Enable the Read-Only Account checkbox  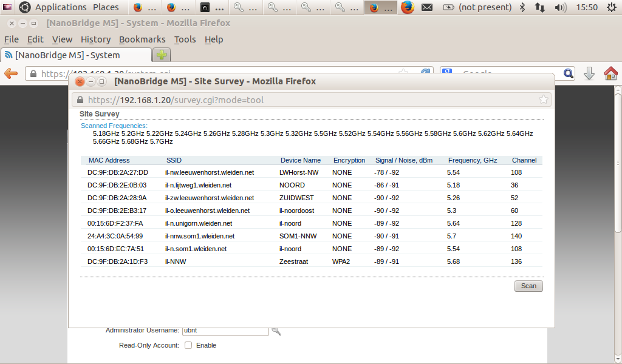click(188, 345)
